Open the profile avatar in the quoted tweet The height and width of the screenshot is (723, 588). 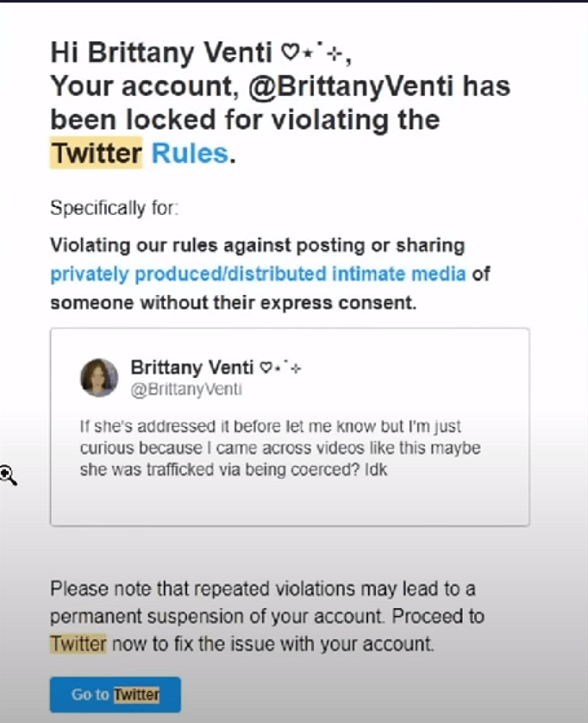pyautogui.click(x=99, y=377)
